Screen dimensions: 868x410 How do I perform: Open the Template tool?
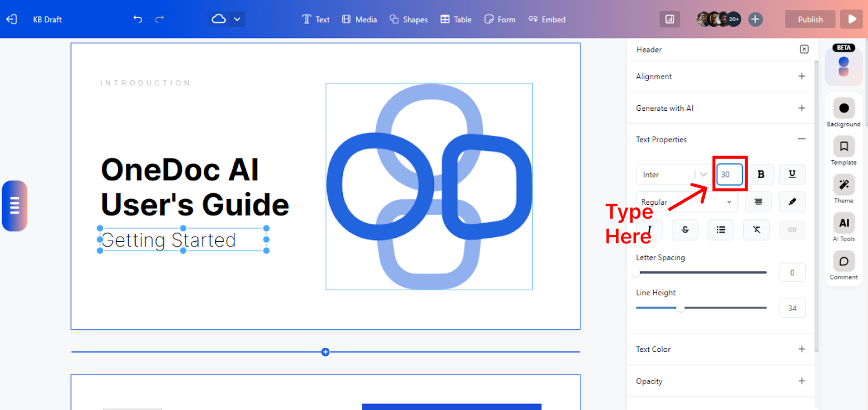coord(844,150)
